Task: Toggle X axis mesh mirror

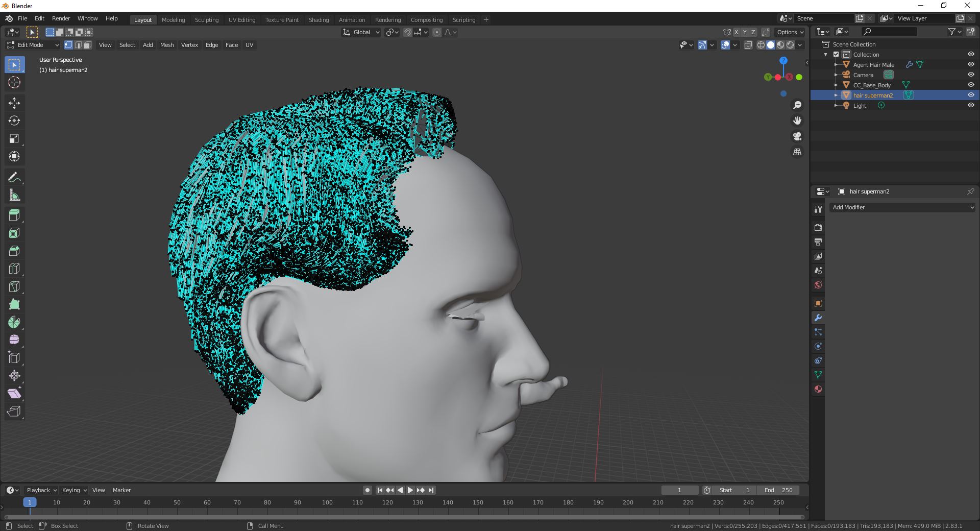Action: [736, 32]
